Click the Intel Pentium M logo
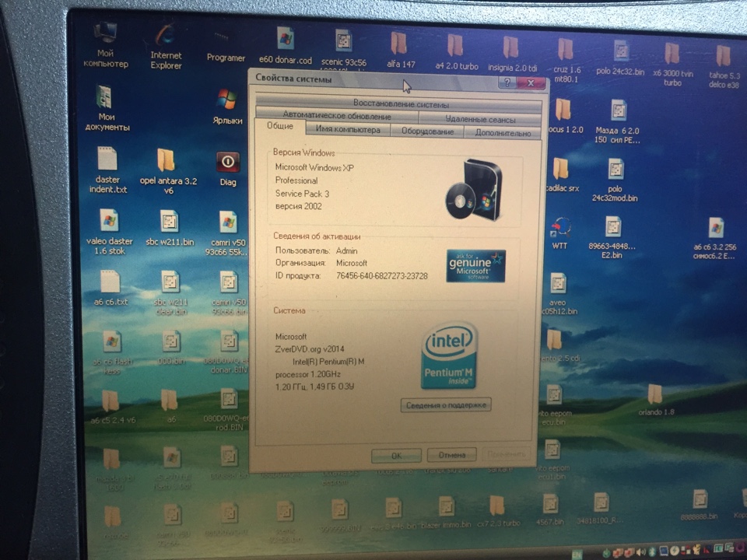747x560 pixels. point(449,355)
